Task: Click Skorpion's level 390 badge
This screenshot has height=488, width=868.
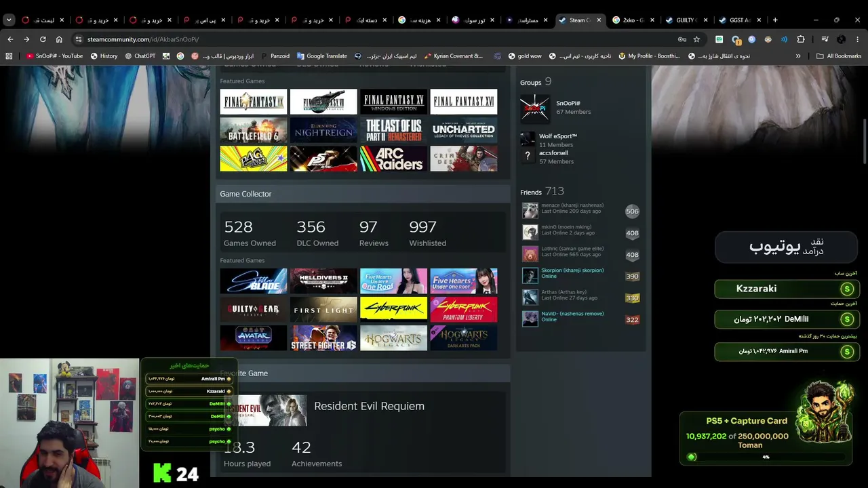Action: click(x=632, y=277)
